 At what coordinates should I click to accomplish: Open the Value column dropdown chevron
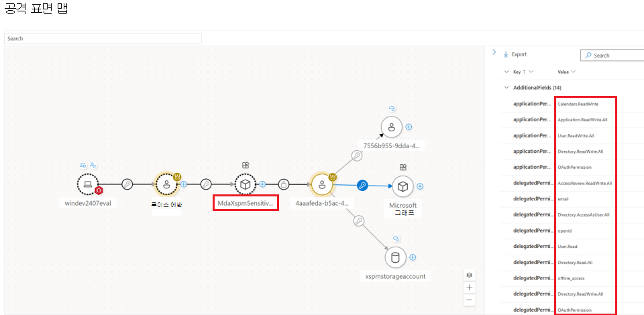573,72
